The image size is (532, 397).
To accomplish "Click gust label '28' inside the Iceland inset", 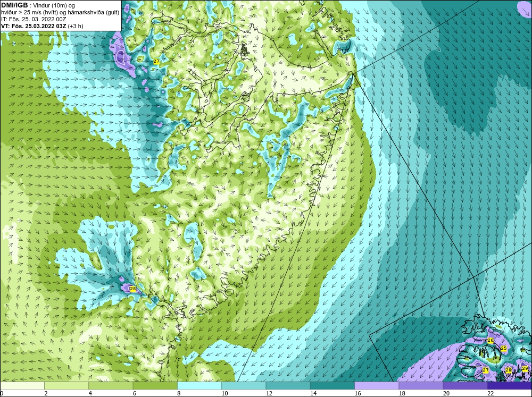I will click(508, 370).
